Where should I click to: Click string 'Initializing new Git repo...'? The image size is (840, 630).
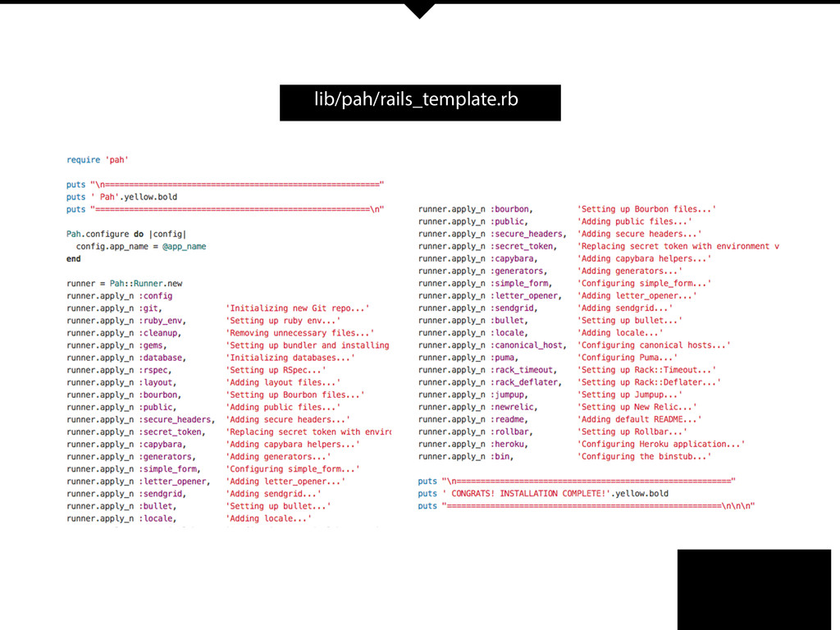coord(297,308)
